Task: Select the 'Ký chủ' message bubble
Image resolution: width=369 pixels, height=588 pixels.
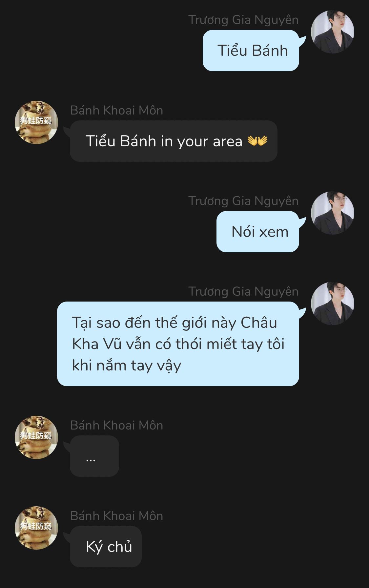Action: tap(106, 547)
